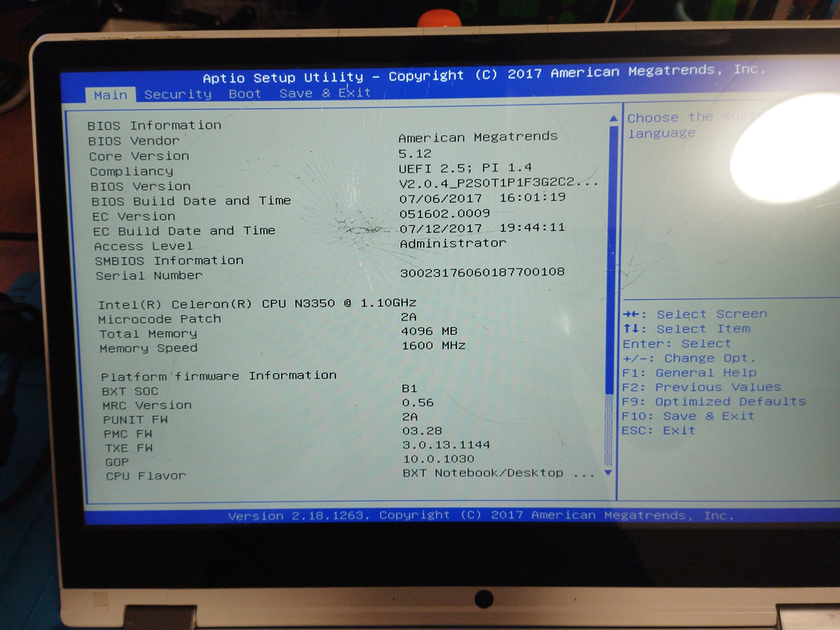Select the GOP label

click(117, 462)
